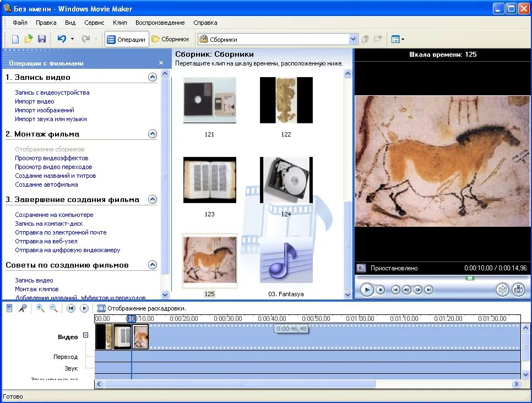This screenshot has height=403, width=532.
Task: Jump back to previous clip
Action: click(395, 290)
